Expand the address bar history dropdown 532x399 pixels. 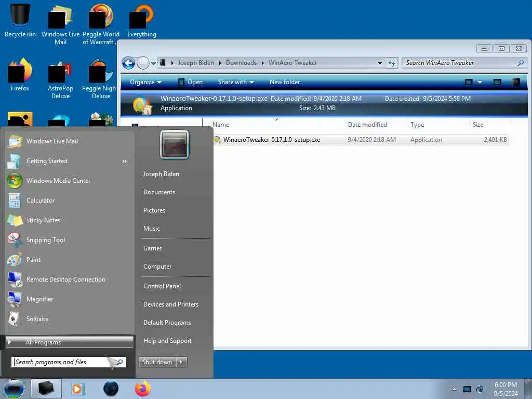point(380,63)
